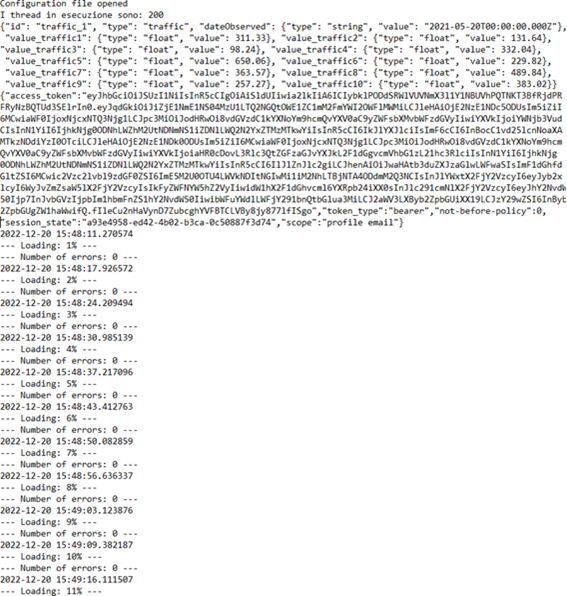Click the 'Loading: 10%' line

51,556
